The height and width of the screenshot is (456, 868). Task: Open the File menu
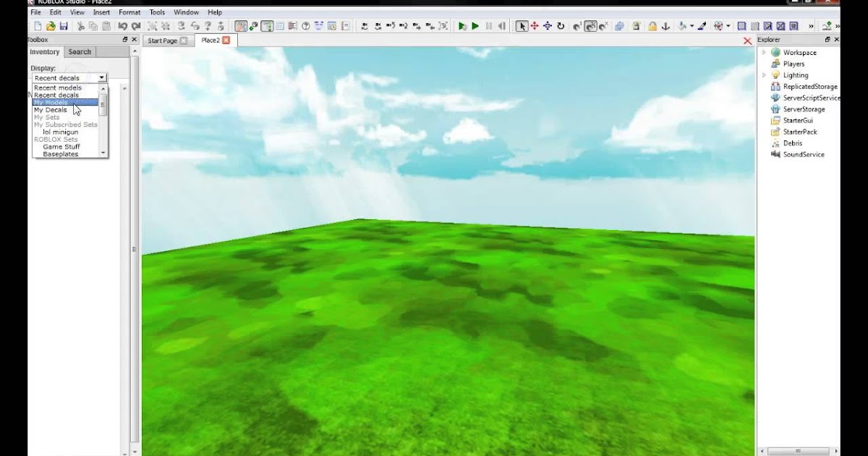click(35, 12)
